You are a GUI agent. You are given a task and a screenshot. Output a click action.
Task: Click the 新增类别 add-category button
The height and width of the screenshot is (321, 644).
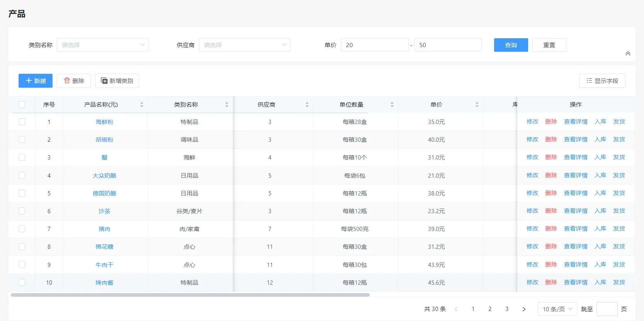click(117, 81)
